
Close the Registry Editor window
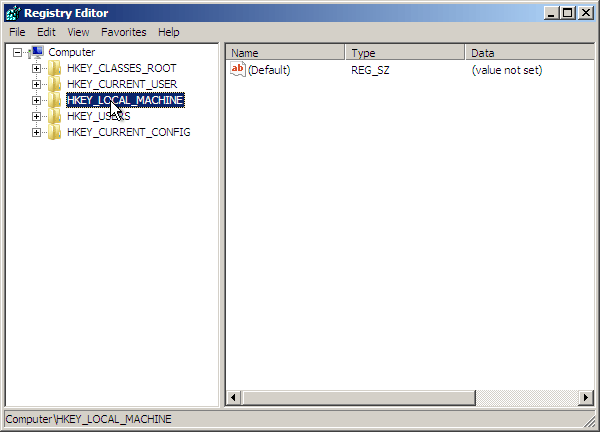(586, 13)
